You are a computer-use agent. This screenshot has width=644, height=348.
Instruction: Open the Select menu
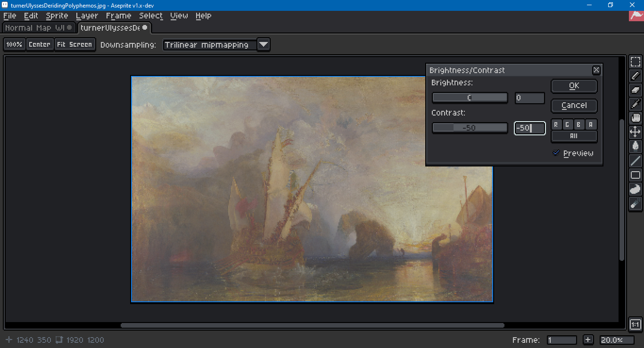151,16
